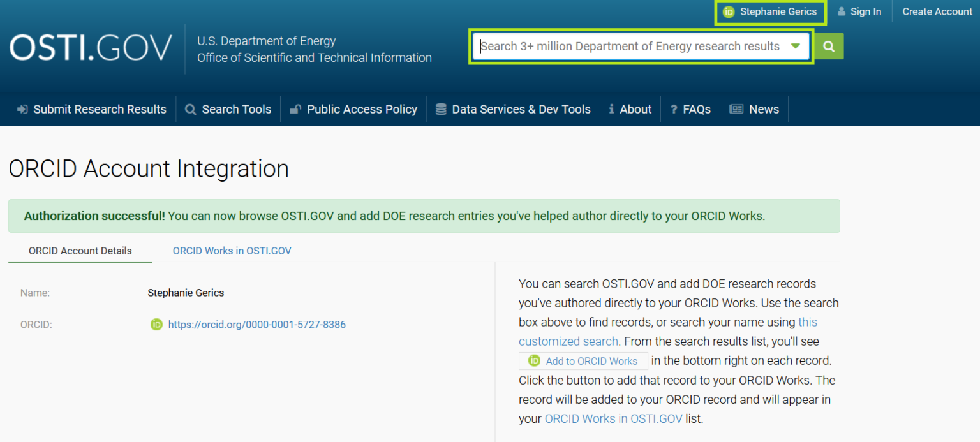Click the 'U.S. Department of Energy' header text
Viewport: 980px width, 442px height.
click(266, 41)
